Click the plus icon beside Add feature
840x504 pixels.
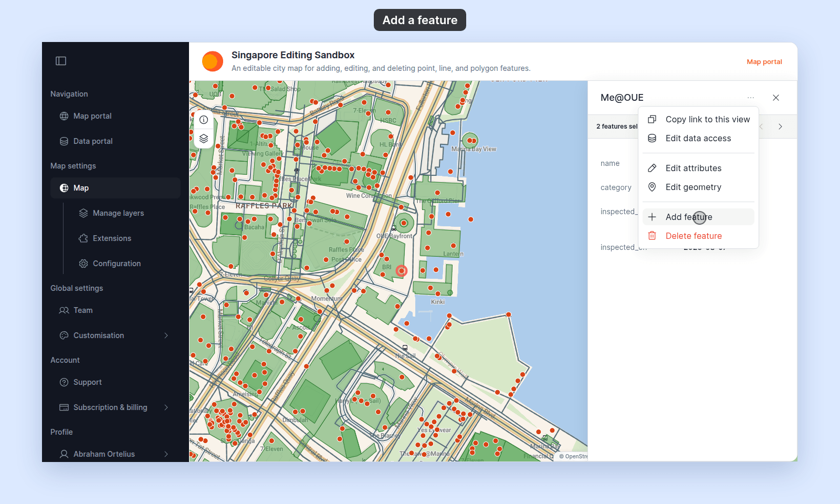[652, 217]
